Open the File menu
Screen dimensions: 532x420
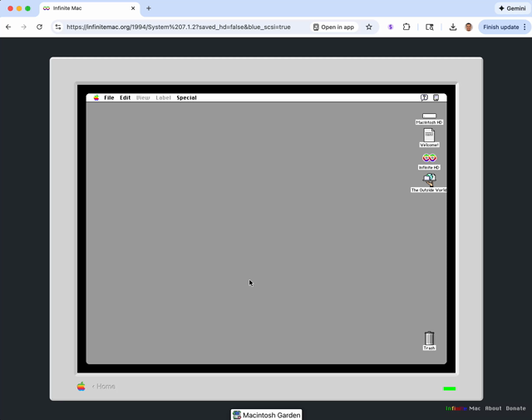pos(109,97)
